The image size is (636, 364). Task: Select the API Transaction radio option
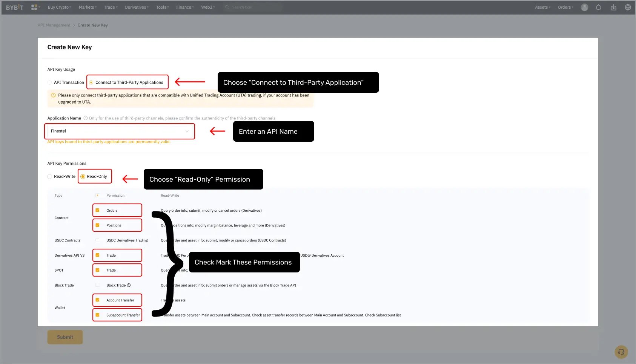tap(50, 83)
